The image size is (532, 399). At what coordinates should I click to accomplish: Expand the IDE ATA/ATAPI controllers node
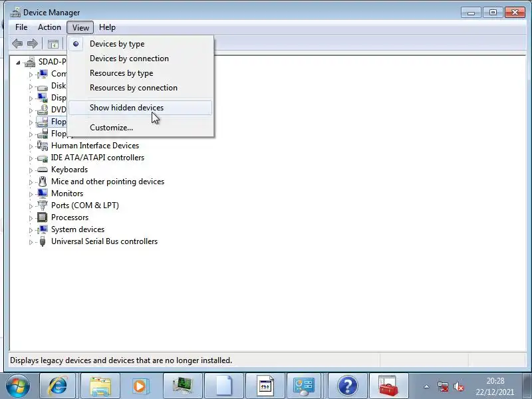click(x=31, y=158)
